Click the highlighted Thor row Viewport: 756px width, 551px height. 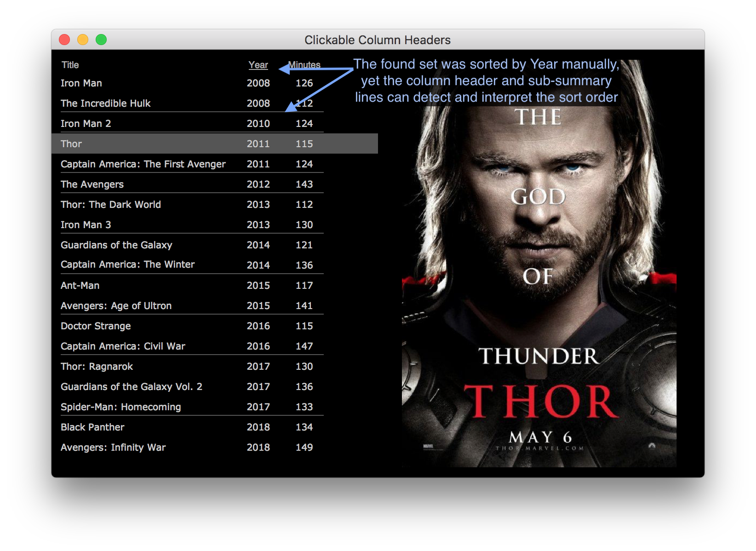click(x=71, y=144)
